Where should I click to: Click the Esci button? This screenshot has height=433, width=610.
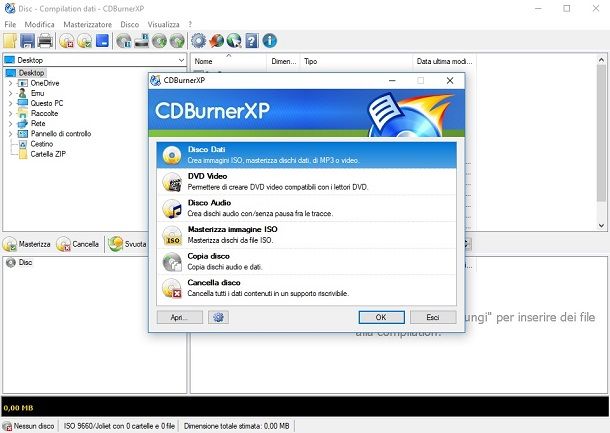click(433, 317)
